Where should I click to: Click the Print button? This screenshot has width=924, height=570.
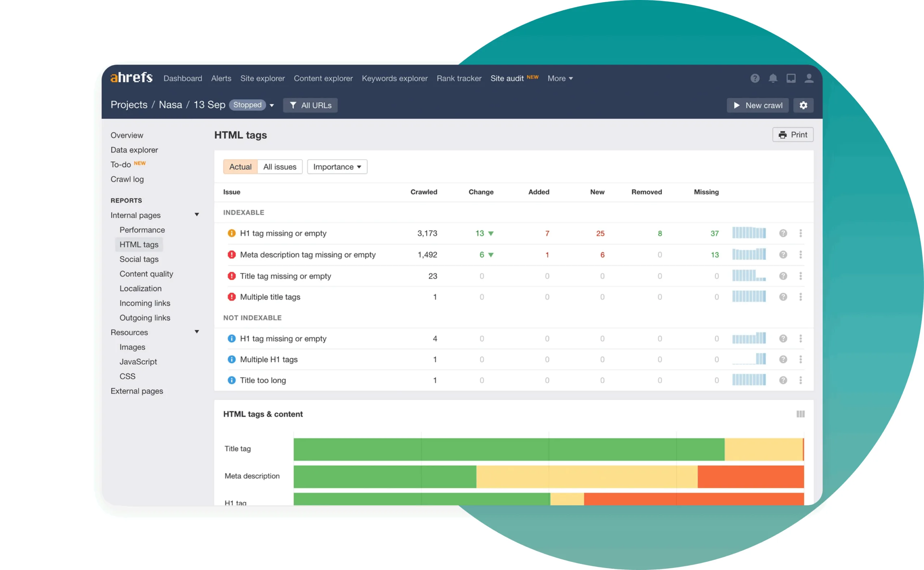[x=793, y=135]
